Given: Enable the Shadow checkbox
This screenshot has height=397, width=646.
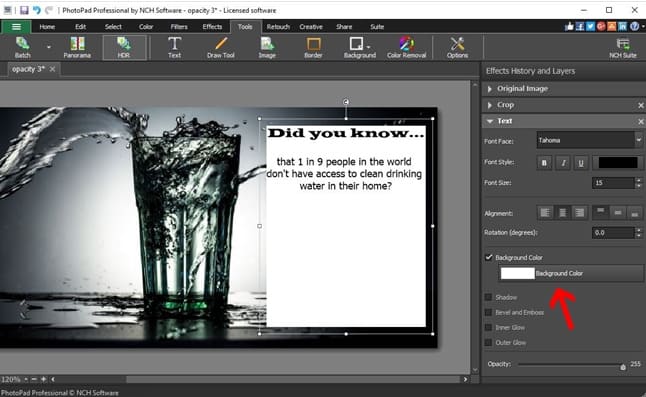Looking at the screenshot, I should [x=489, y=297].
